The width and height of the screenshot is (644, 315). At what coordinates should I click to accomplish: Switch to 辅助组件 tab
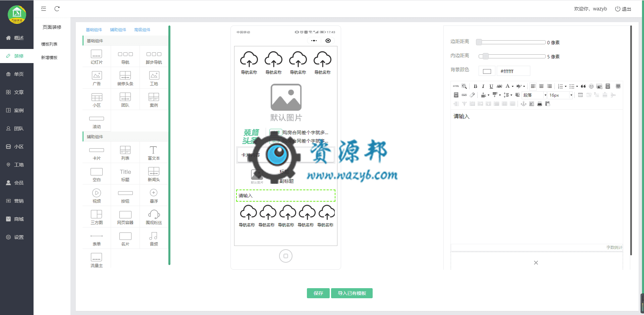pyautogui.click(x=118, y=30)
